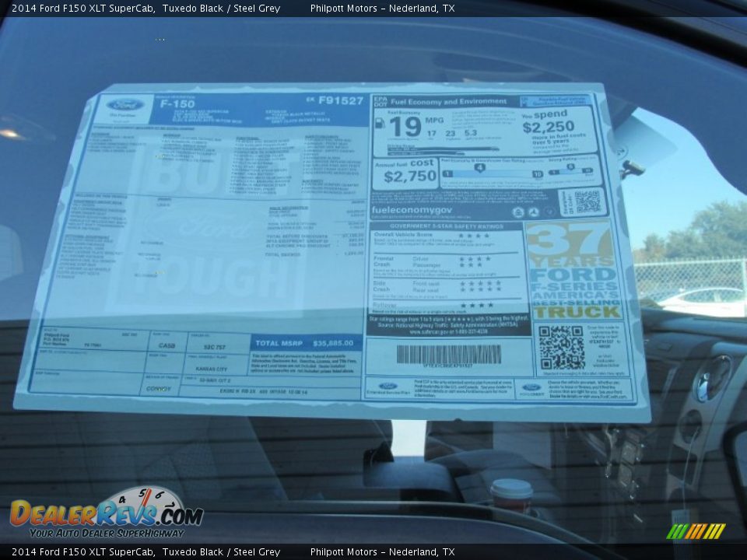The width and height of the screenshot is (747, 560).
Task: Click the greenhouse gas rating pointer at 4
Action: [x=479, y=166]
